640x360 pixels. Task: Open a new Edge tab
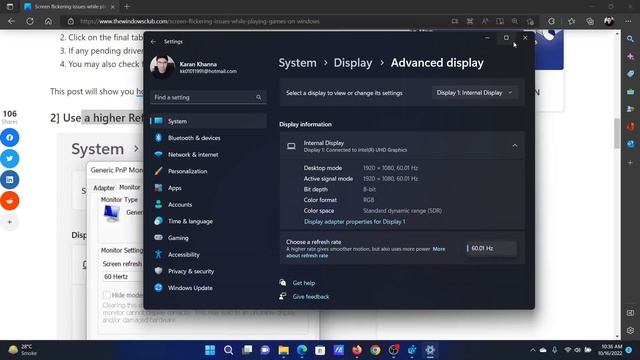[127, 7]
